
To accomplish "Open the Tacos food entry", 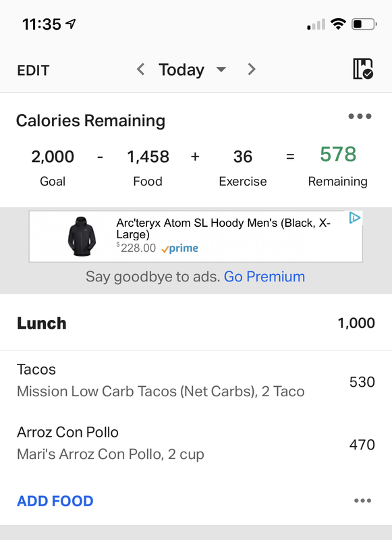I will (x=196, y=381).
